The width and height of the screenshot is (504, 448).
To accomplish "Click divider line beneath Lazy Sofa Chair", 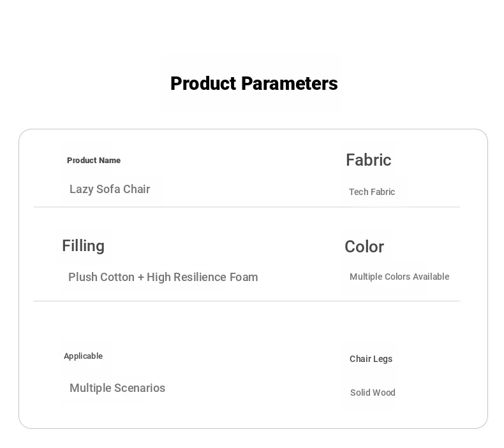I will pyautogui.click(x=191, y=207).
